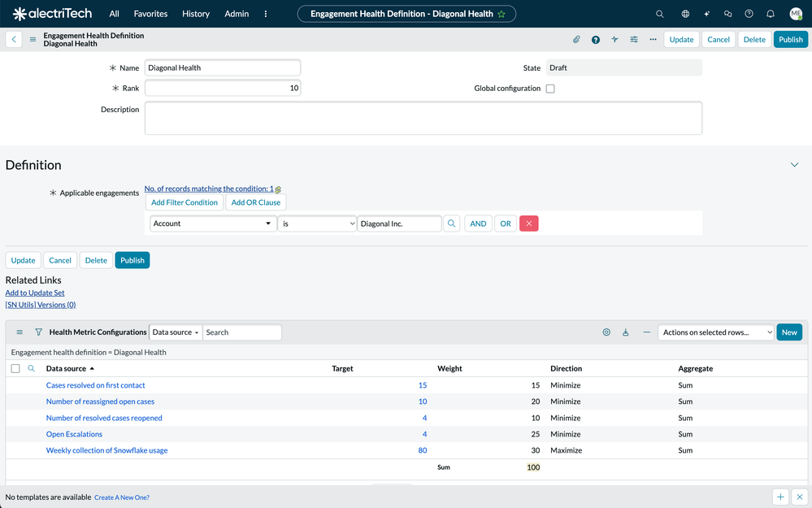Star the Diagonal Health record as favorite

pyautogui.click(x=502, y=14)
